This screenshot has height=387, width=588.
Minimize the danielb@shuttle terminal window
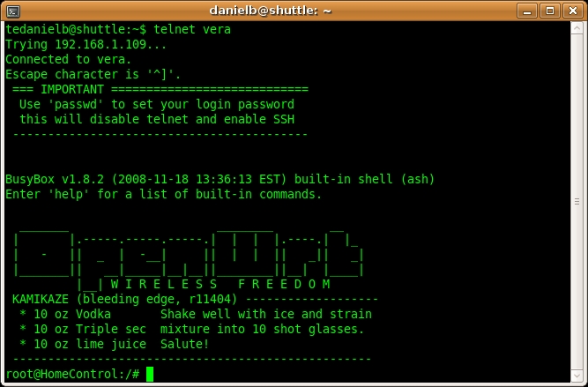(527, 11)
